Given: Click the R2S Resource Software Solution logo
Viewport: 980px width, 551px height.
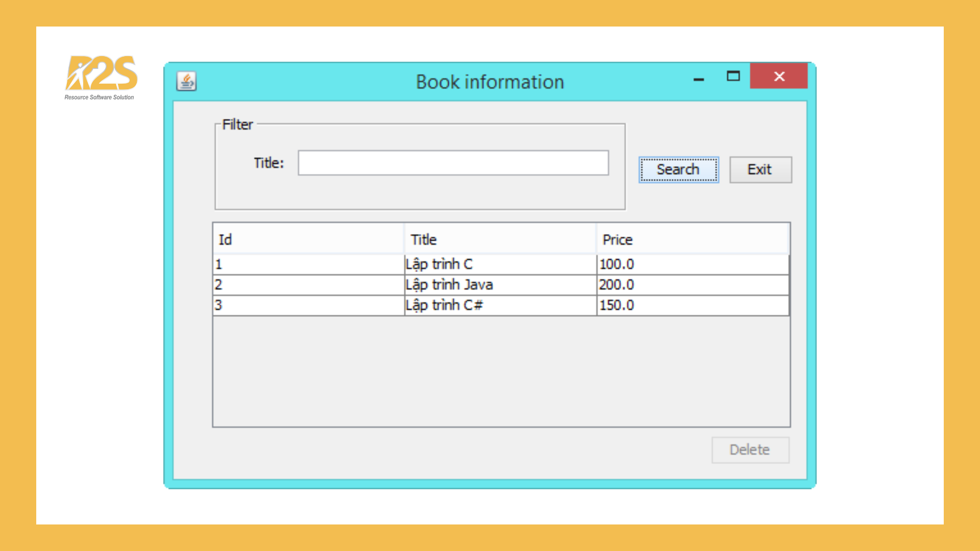Looking at the screenshot, I should (x=101, y=78).
